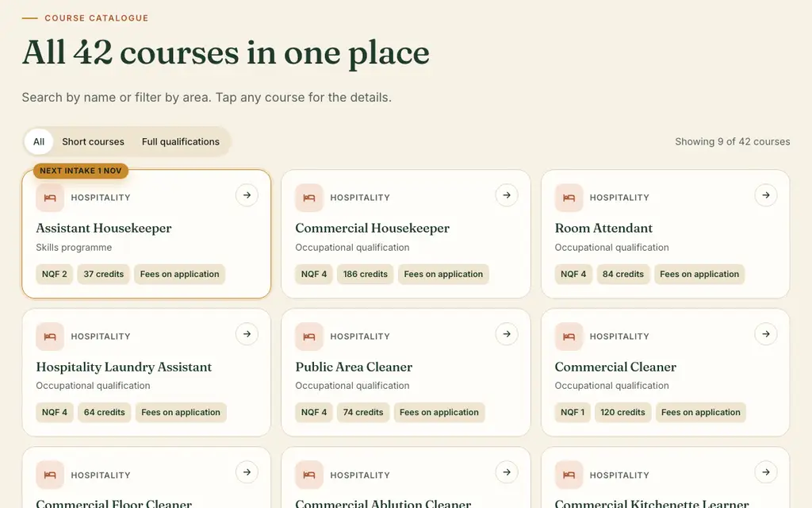
Task: Click the 74 credits tag
Action: pyautogui.click(x=363, y=413)
